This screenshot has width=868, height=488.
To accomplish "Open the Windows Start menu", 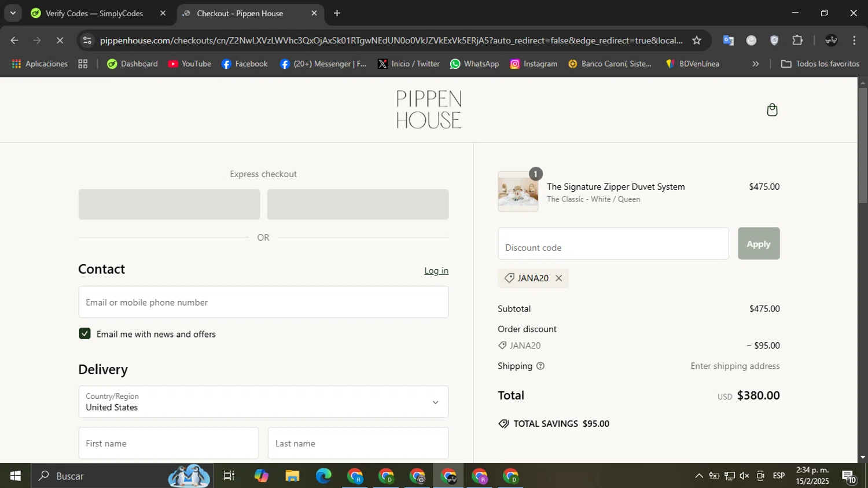I will [16, 476].
